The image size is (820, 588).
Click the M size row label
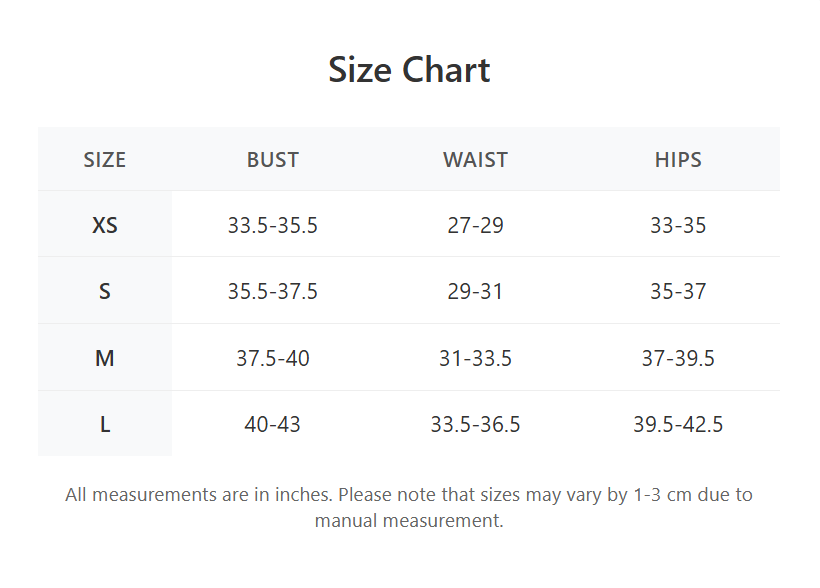(x=105, y=358)
